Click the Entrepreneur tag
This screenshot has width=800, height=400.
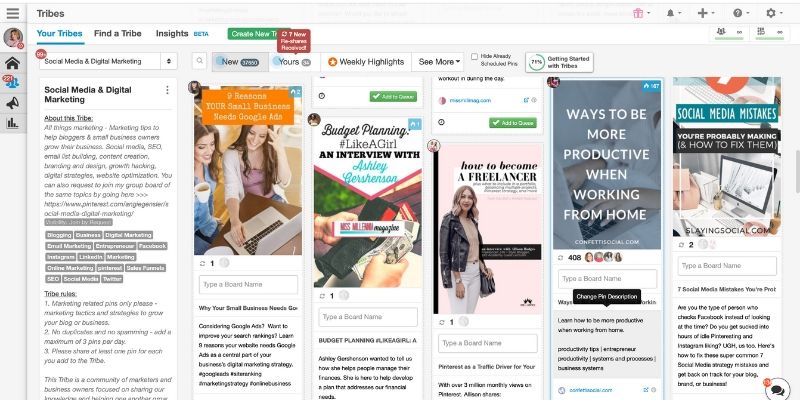(115, 246)
